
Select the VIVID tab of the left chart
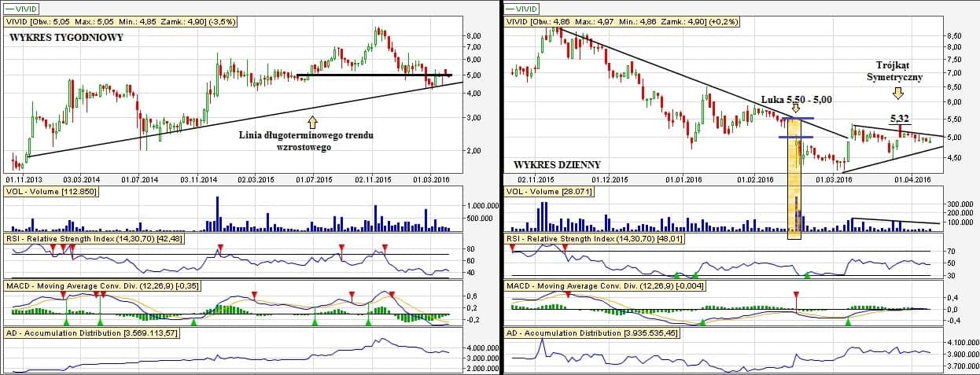click(21, 8)
